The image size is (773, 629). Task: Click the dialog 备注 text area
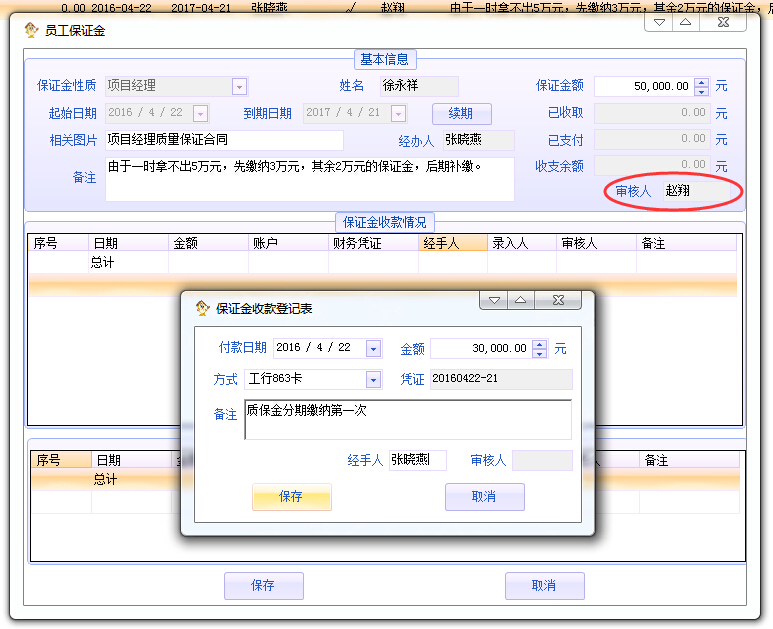point(407,420)
